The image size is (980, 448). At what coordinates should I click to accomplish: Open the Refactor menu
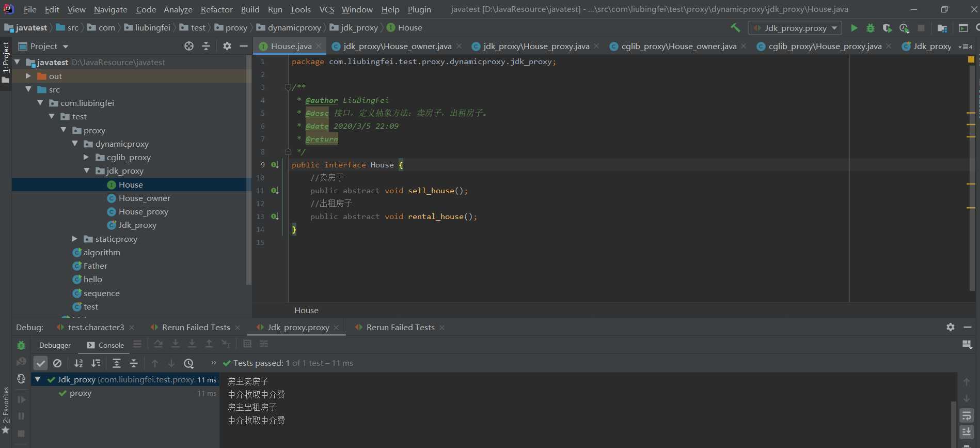click(216, 9)
